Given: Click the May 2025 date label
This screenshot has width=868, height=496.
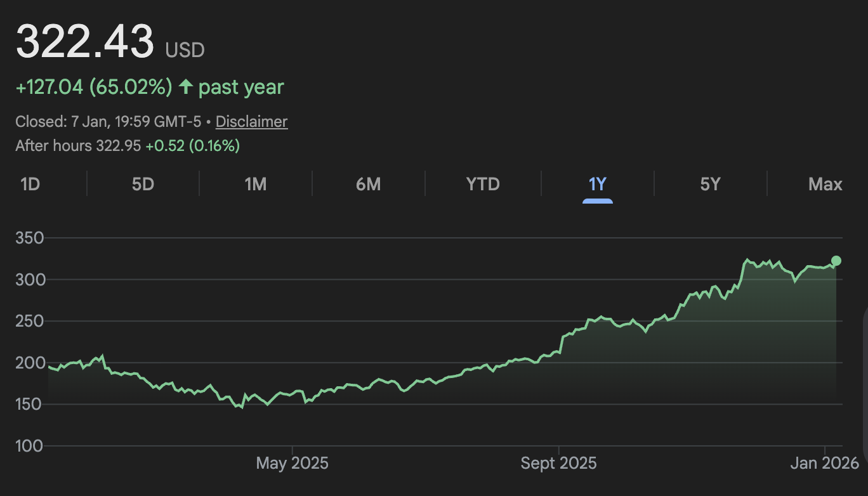Looking at the screenshot, I should click(292, 463).
